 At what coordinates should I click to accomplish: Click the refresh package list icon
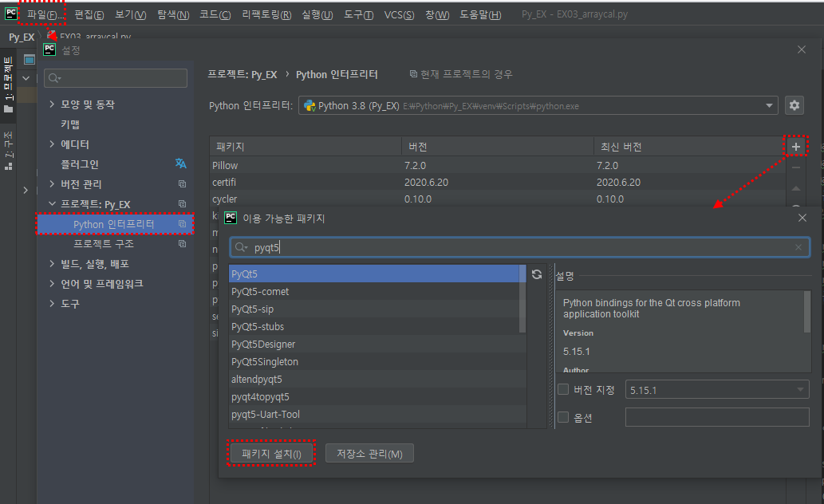[537, 274]
